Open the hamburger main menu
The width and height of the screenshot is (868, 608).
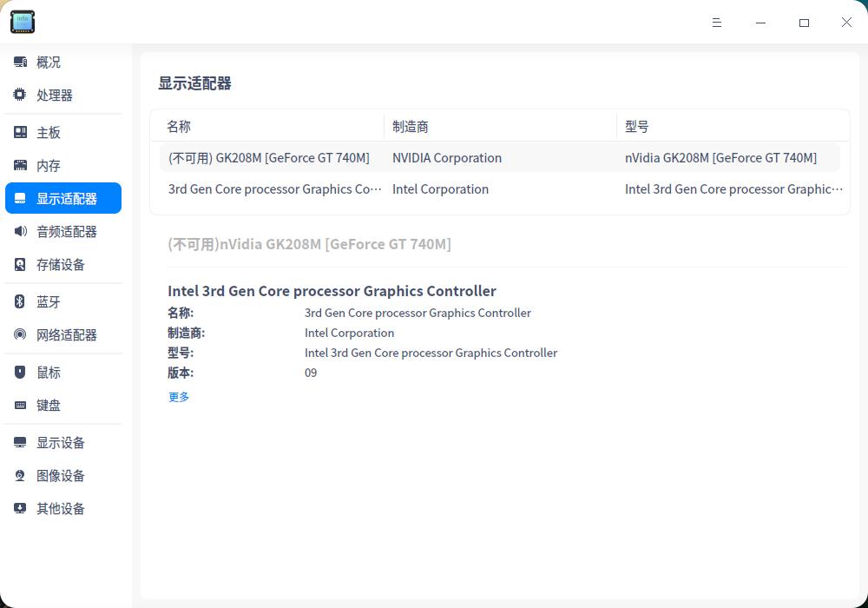[x=717, y=23]
